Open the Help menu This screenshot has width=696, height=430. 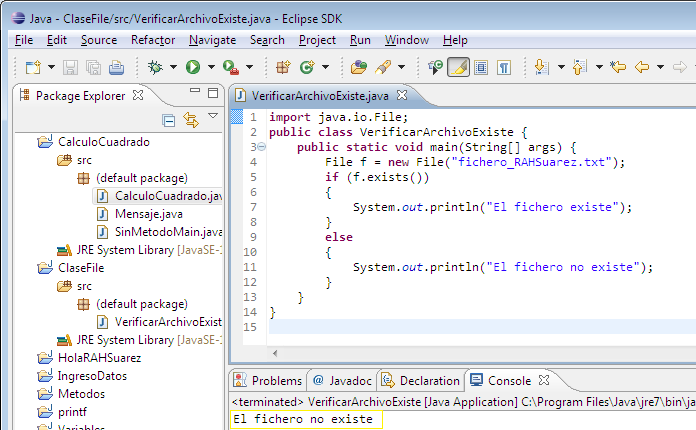[x=455, y=40]
